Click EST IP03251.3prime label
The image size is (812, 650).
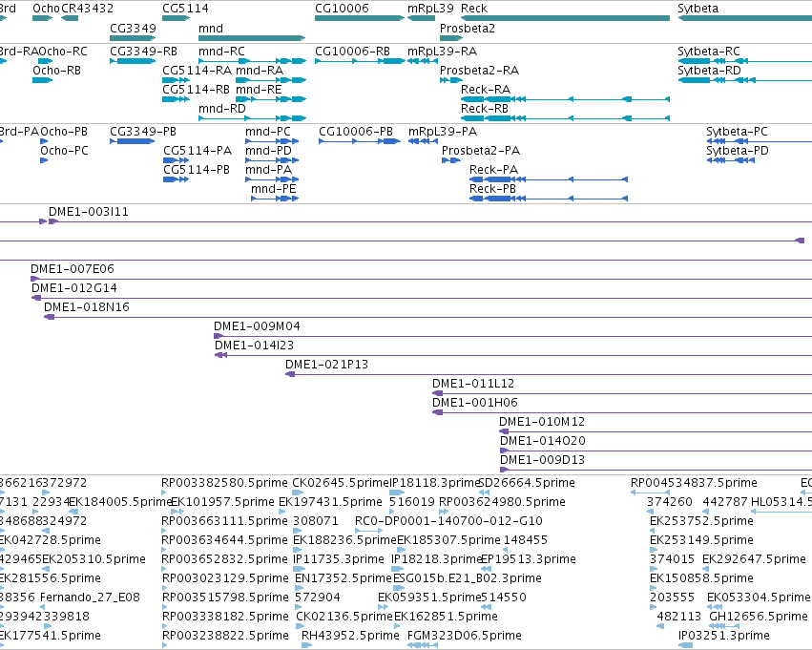[724, 636]
